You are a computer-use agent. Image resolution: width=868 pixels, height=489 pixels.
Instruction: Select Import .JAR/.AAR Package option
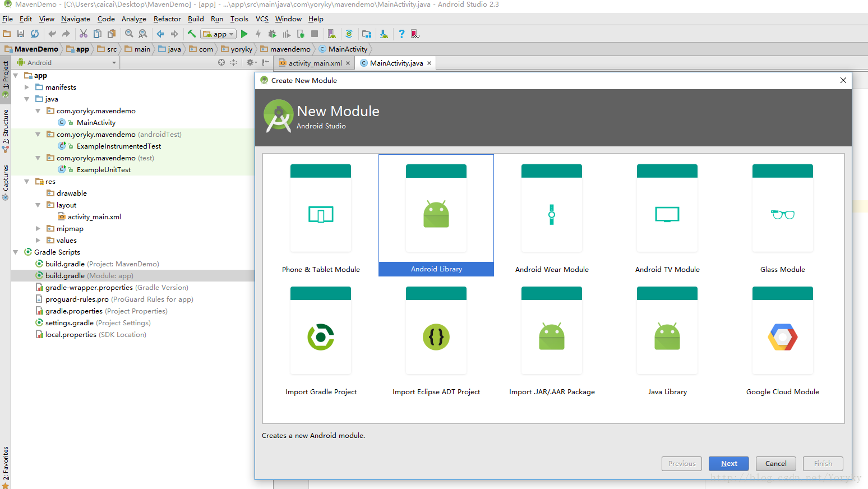click(552, 338)
